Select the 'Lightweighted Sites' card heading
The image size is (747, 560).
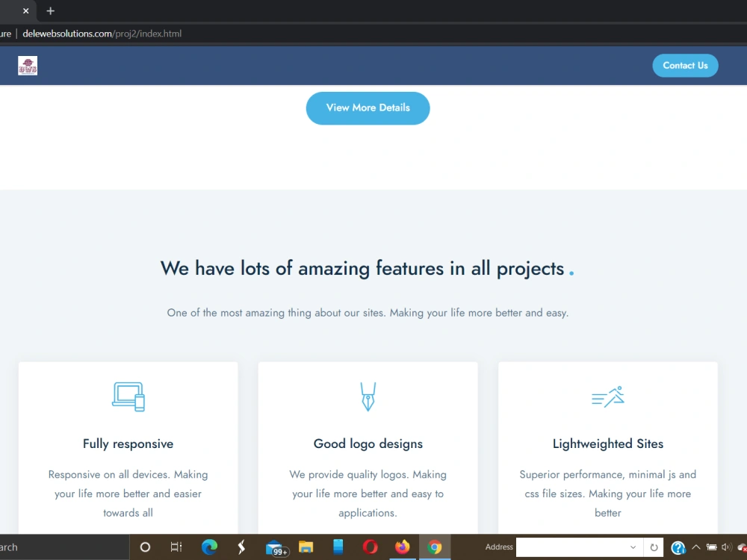[x=608, y=444]
